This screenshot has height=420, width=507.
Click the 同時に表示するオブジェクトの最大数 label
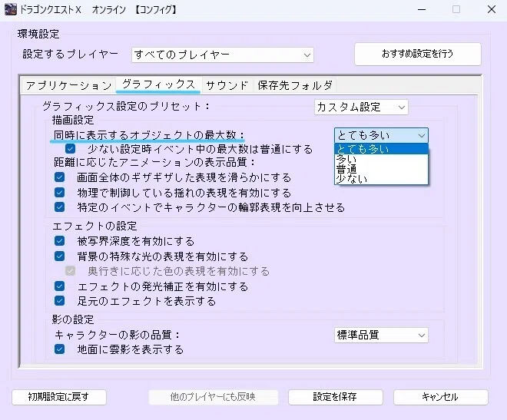click(149, 135)
